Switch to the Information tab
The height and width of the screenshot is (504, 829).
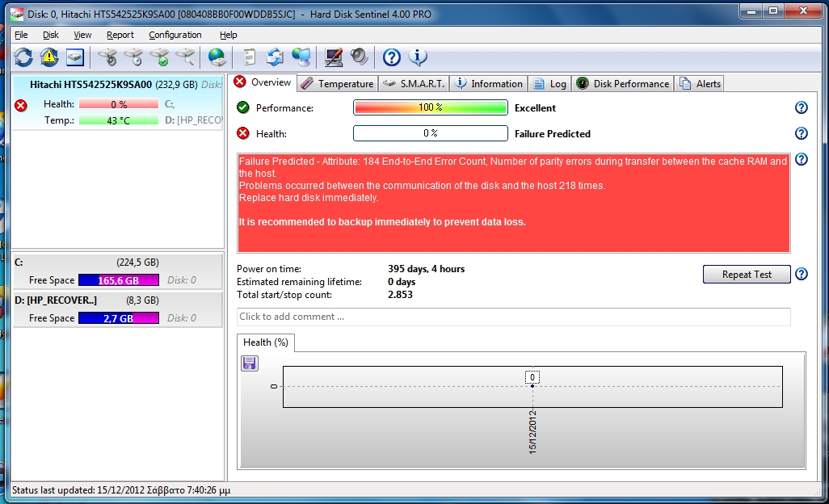(x=489, y=84)
